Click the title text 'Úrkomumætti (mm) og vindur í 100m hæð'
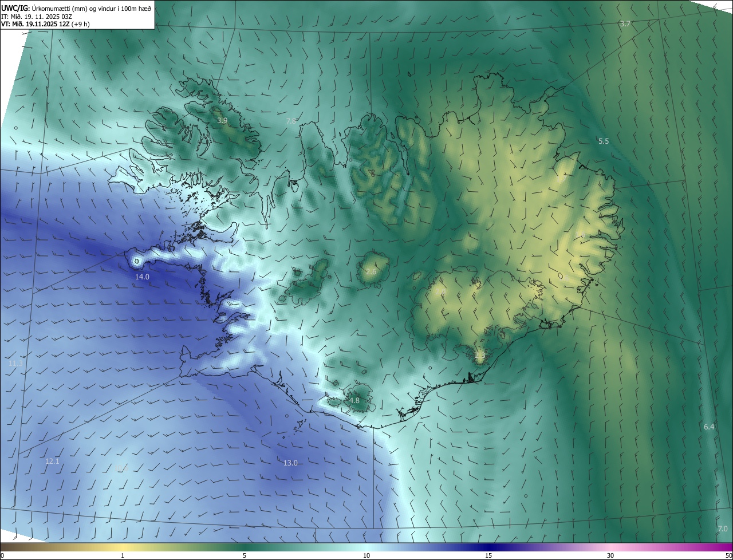733x560 pixels. tap(92, 7)
